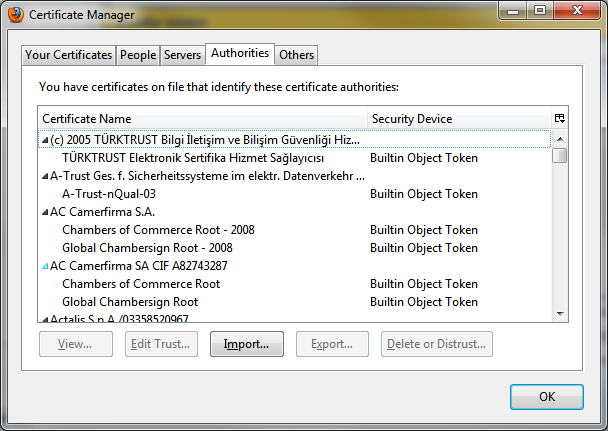Select the Servers tab
This screenshot has height=431, width=608.
(182, 55)
